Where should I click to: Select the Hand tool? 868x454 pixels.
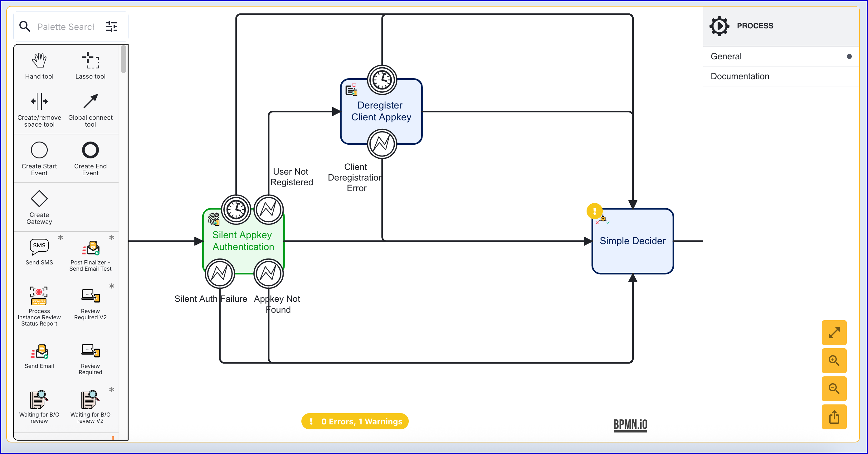39,60
